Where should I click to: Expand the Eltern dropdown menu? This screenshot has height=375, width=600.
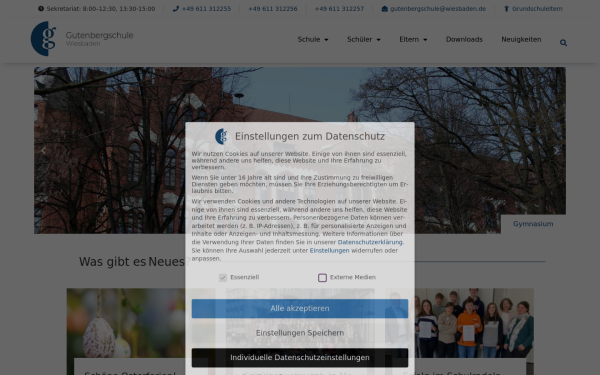tap(413, 39)
